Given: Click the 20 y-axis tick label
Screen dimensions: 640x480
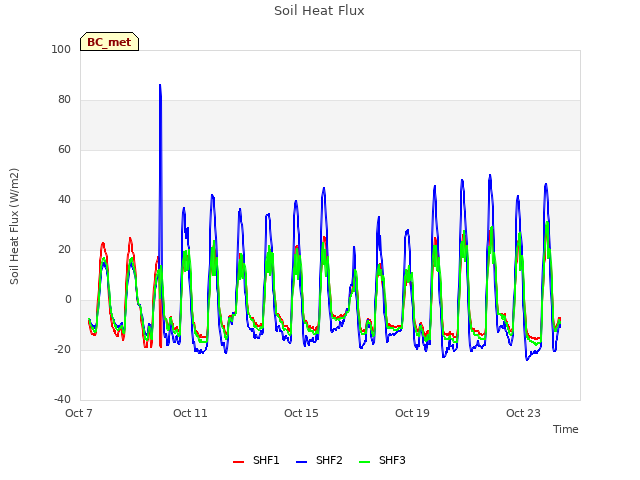Looking at the screenshot, I should (x=64, y=249).
